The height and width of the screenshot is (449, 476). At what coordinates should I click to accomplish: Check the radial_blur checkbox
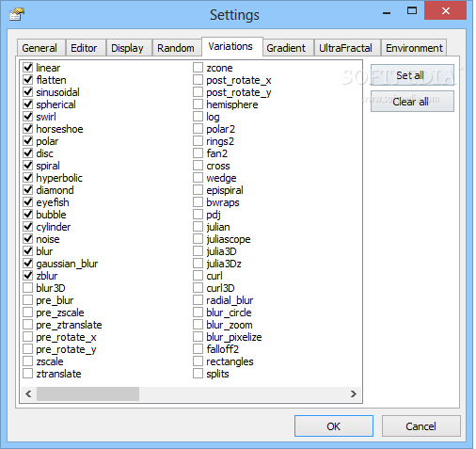[198, 299]
